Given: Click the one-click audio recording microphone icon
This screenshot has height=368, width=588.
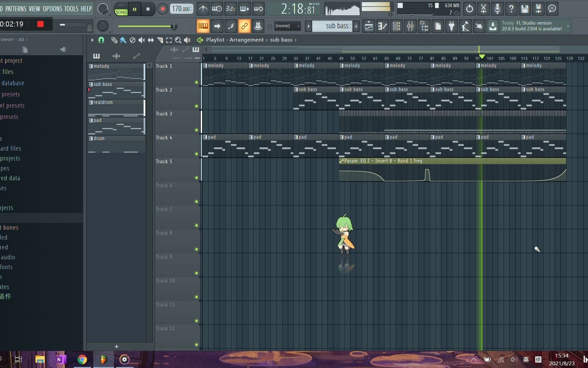Looking at the screenshot, I should (497, 9).
